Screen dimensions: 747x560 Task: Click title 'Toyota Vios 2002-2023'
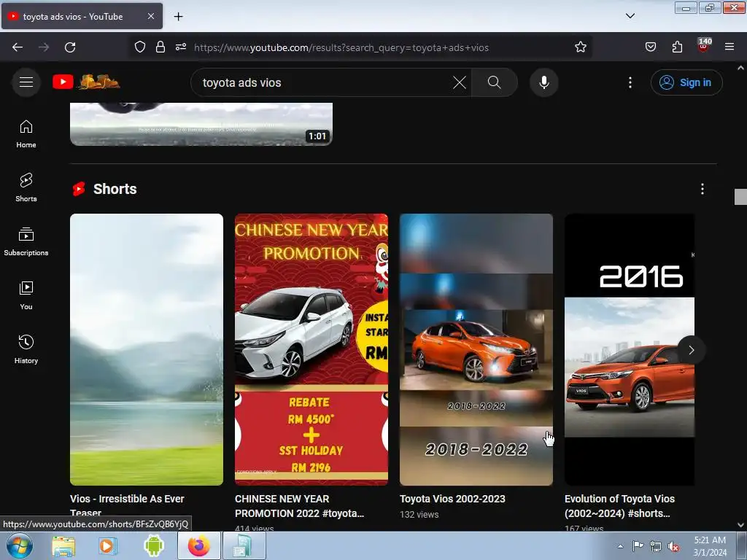[x=452, y=499]
